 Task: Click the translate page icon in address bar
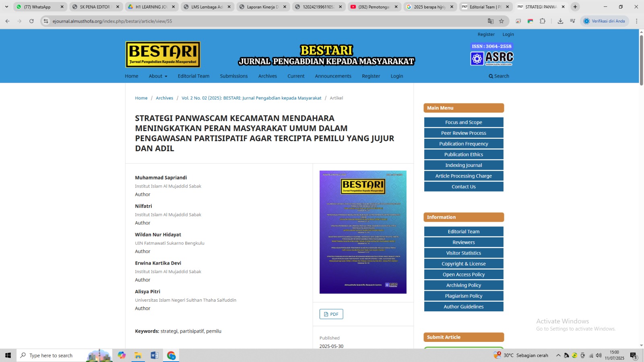pyautogui.click(x=491, y=21)
